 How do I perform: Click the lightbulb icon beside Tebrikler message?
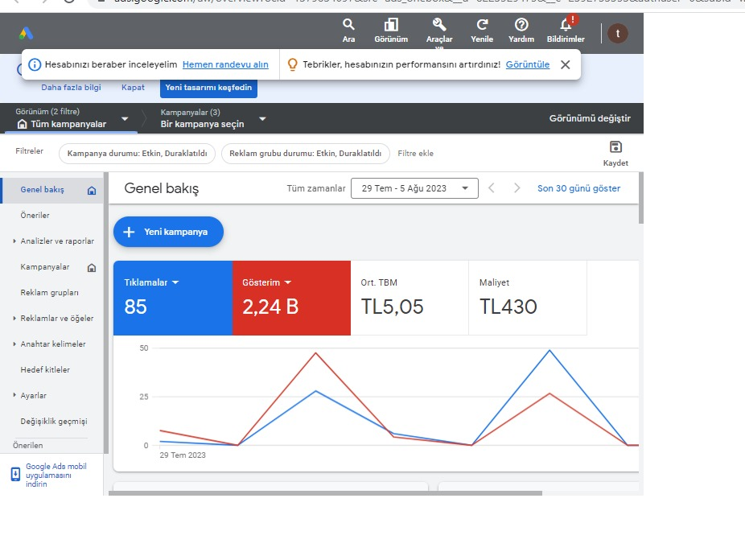pyautogui.click(x=293, y=64)
